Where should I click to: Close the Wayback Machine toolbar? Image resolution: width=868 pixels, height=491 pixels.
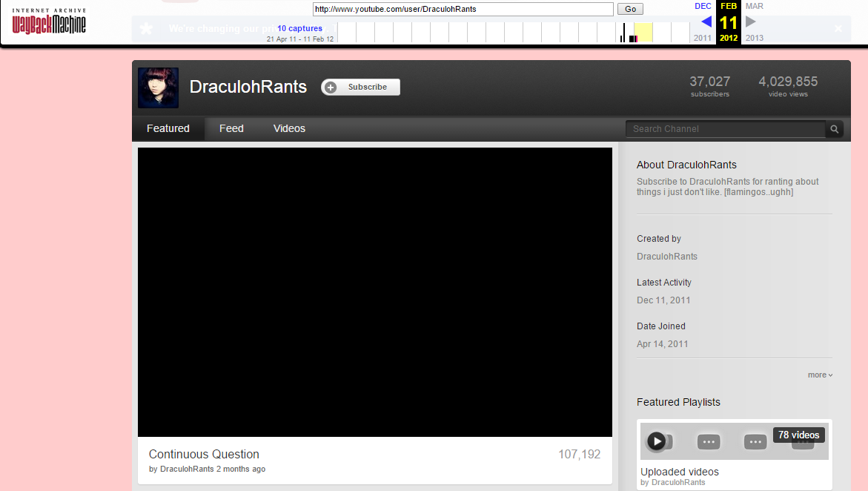[x=838, y=29]
